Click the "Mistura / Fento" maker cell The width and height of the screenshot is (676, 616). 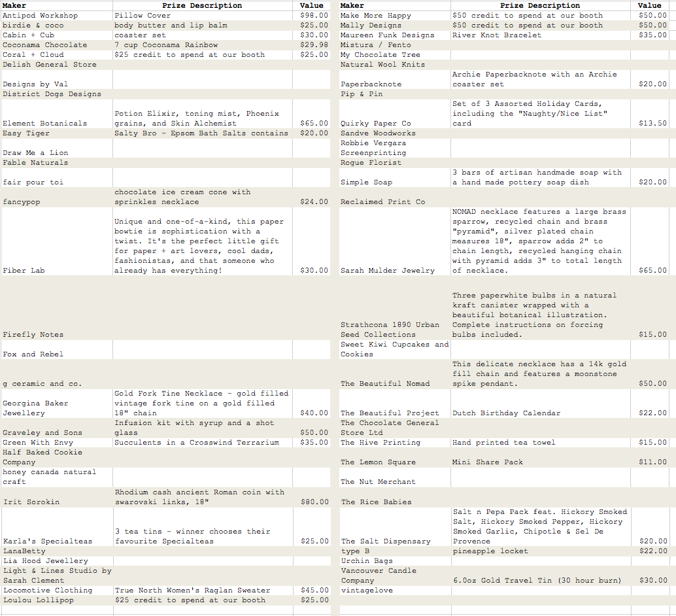[395, 45]
